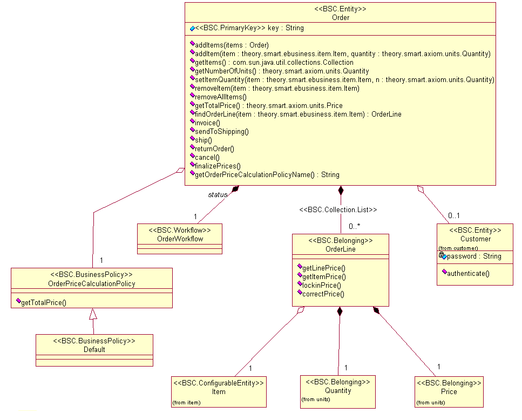Click finalizePrices() operation
Screen dimensions: 522x420
(x=218, y=166)
